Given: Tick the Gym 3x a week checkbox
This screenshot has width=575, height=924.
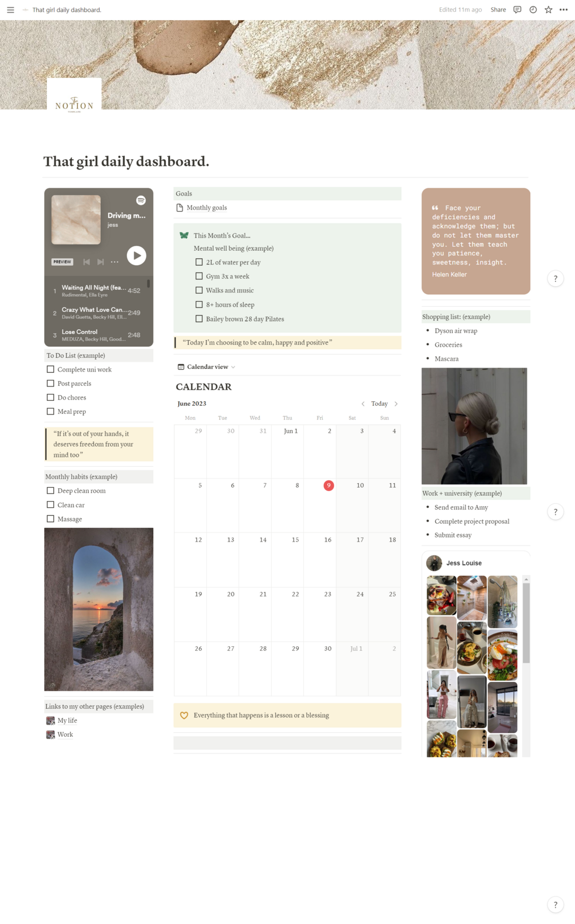Looking at the screenshot, I should point(199,276).
